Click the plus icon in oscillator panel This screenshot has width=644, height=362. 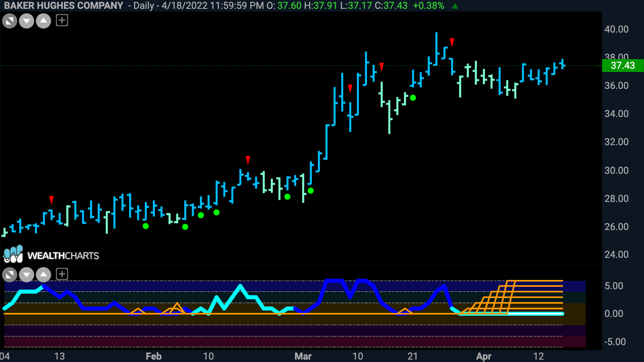pyautogui.click(x=62, y=274)
